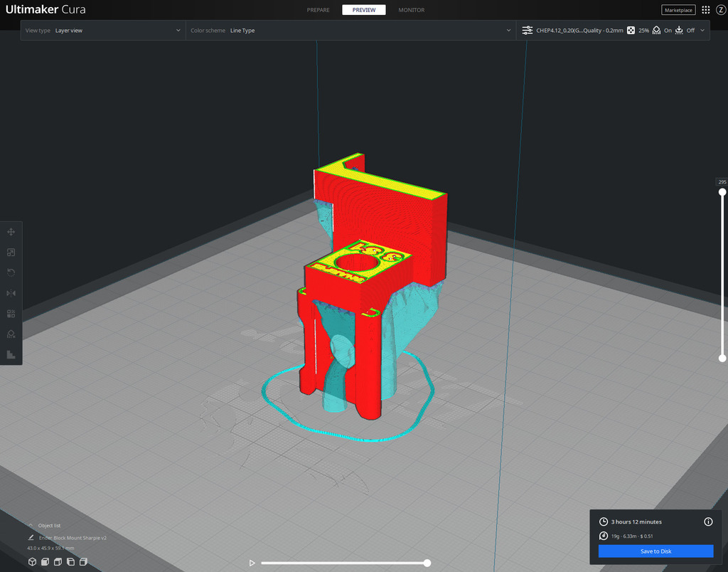728x572 pixels.
Task: Open the Color scheme Line Type dropdown
Action: (348, 30)
